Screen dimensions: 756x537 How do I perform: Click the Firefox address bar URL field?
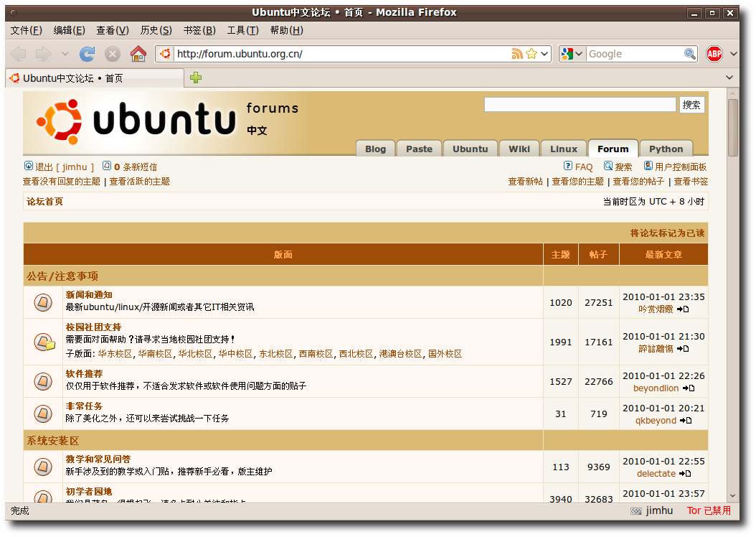click(x=342, y=54)
